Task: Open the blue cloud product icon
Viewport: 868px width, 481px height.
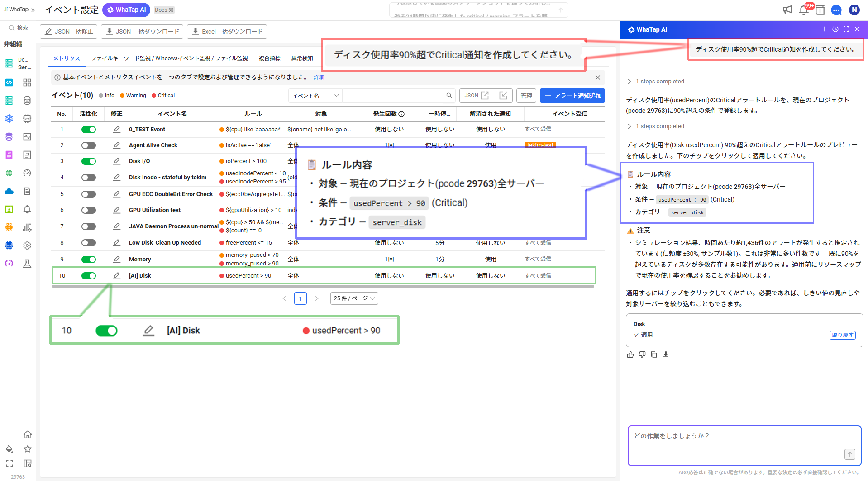Action: click(9, 191)
